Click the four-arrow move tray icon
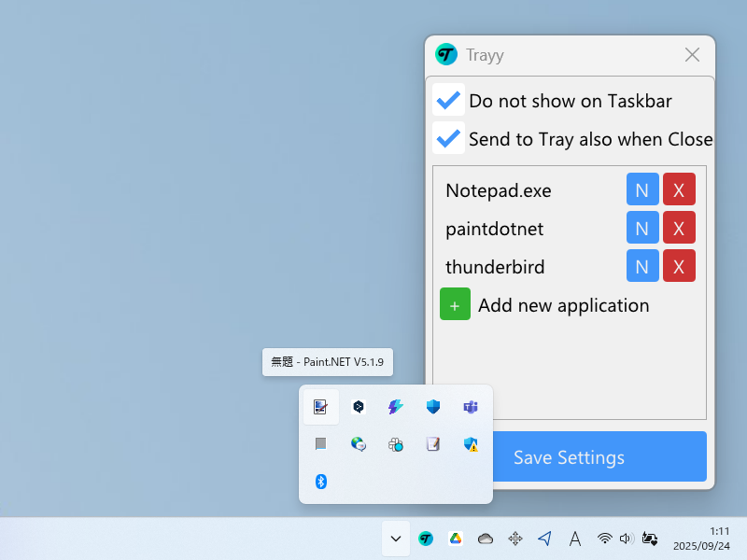The image size is (747, 560). pyautogui.click(x=515, y=539)
